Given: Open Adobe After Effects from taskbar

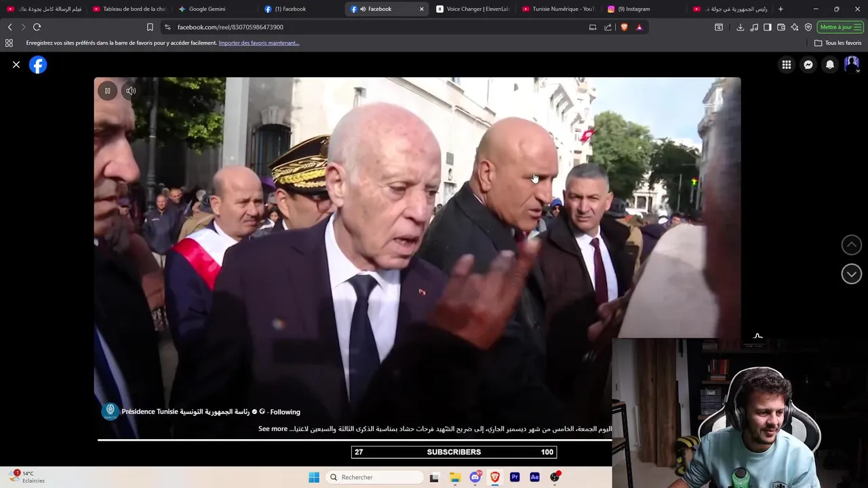Looking at the screenshot, I should coord(534,477).
